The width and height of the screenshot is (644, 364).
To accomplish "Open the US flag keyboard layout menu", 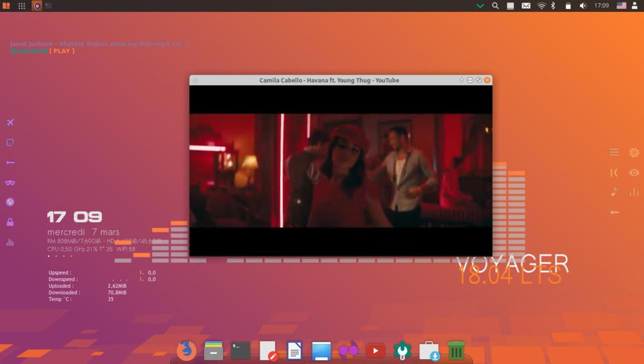I will (621, 6).
